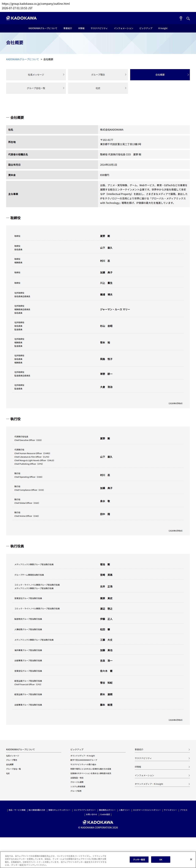This screenshot has height=868, width=196.
Task: Click the OK cookie button
Action: point(161,859)
